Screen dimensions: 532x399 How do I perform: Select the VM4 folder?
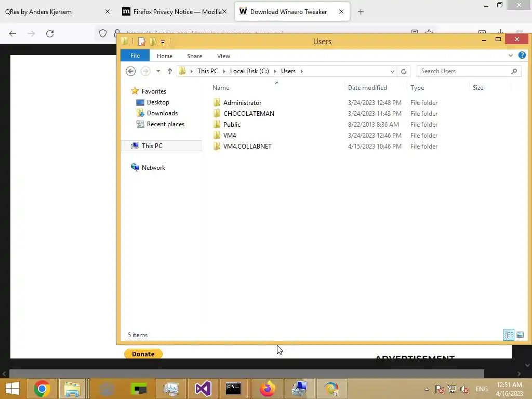(229, 135)
